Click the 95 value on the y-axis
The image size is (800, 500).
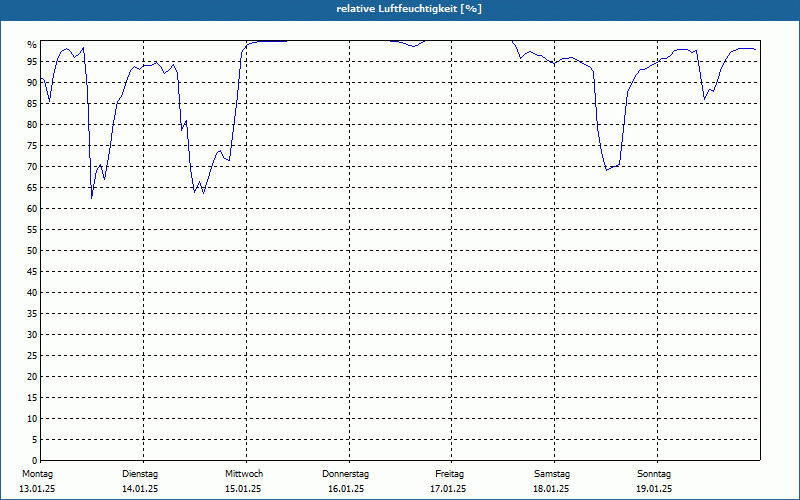click(32, 62)
